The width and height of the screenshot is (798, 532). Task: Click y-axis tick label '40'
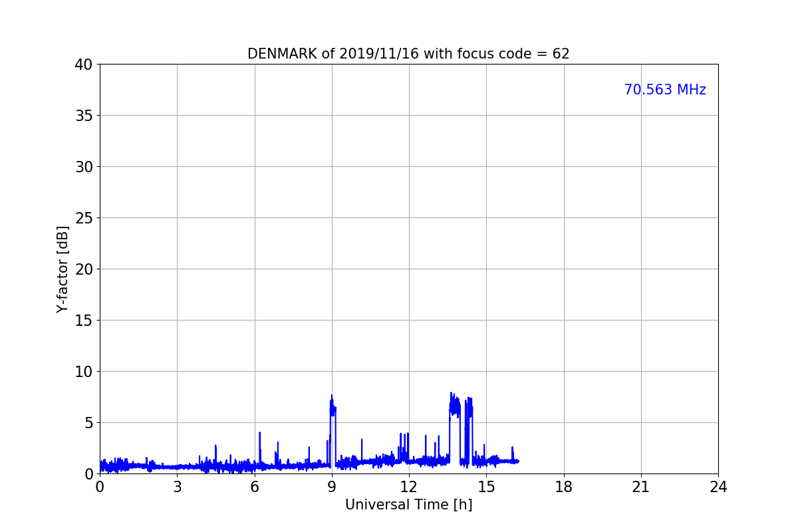click(83, 65)
